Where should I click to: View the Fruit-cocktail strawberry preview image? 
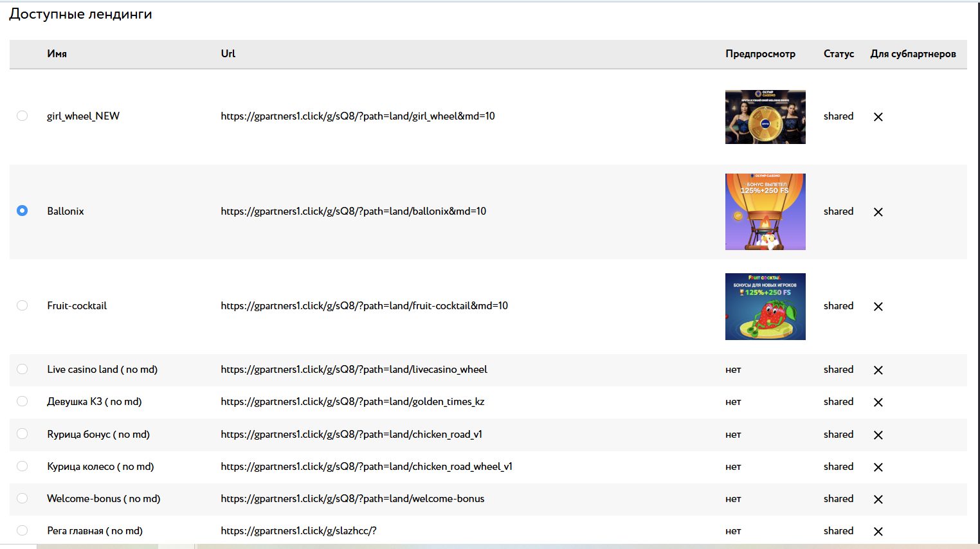coord(765,307)
